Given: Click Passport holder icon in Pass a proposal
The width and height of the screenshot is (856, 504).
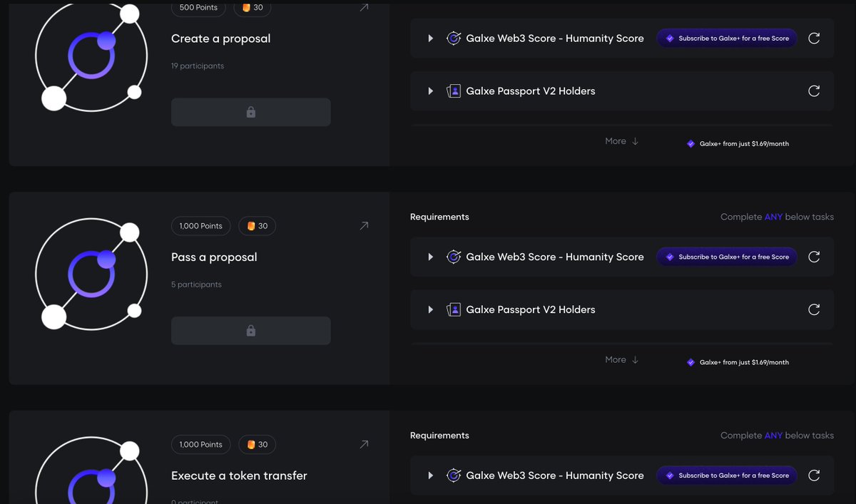Looking at the screenshot, I should pyautogui.click(x=454, y=309).
